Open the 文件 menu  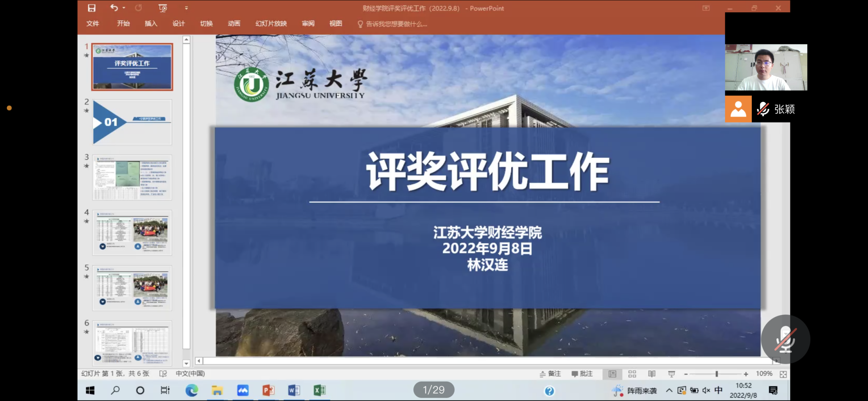(x=93, y=24)
